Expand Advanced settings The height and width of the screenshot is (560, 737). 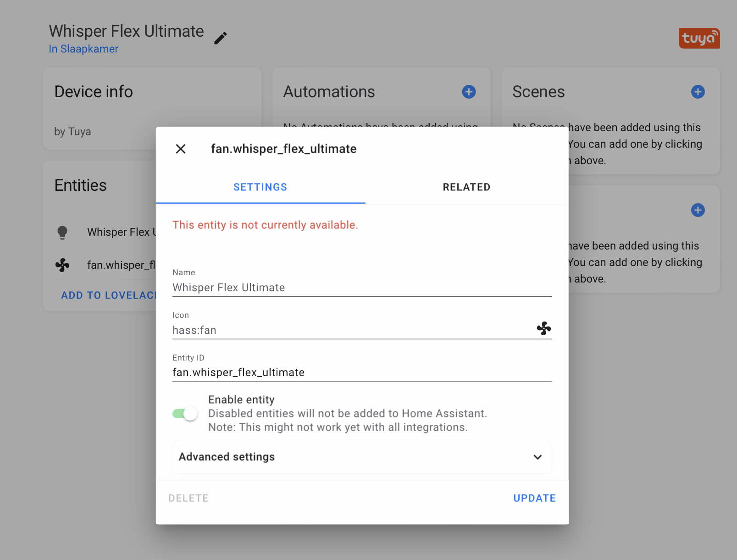pos(362,457)
